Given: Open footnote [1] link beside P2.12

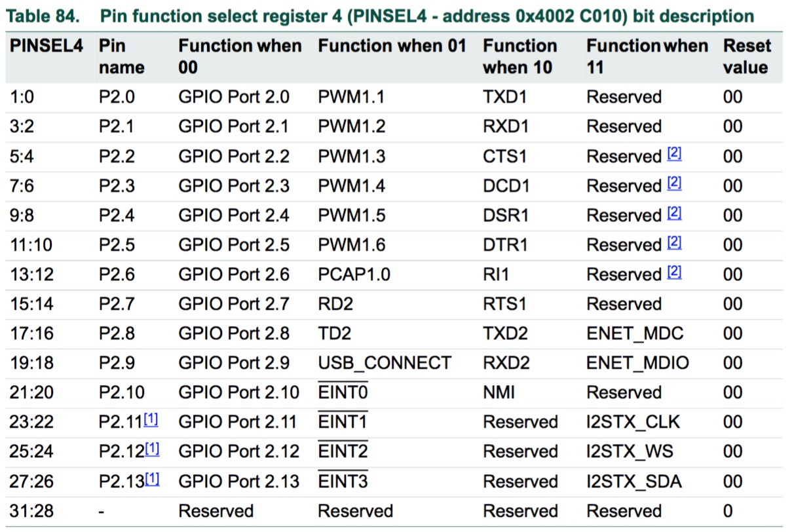Looking at the screenshot, I should click(152, 449).
